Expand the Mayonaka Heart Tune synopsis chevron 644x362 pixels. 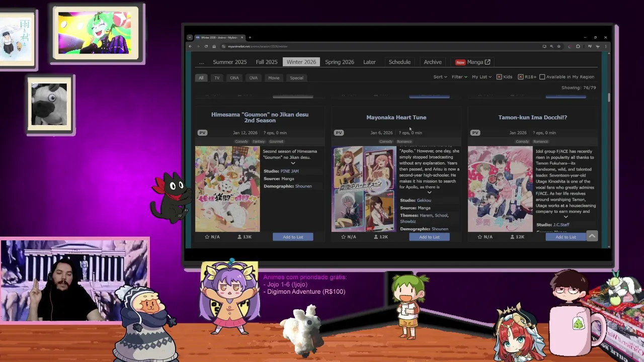coord(429,193)
